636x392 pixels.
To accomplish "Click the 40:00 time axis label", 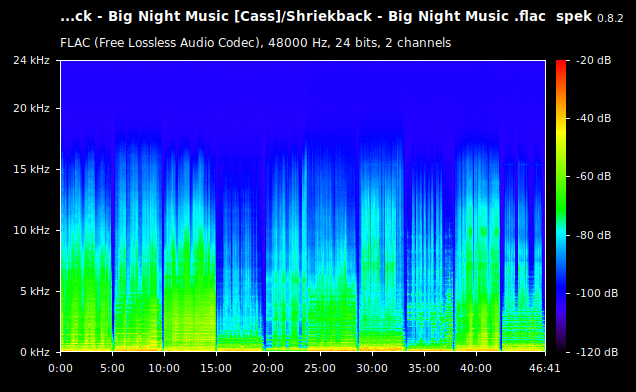I will point(476,368).
